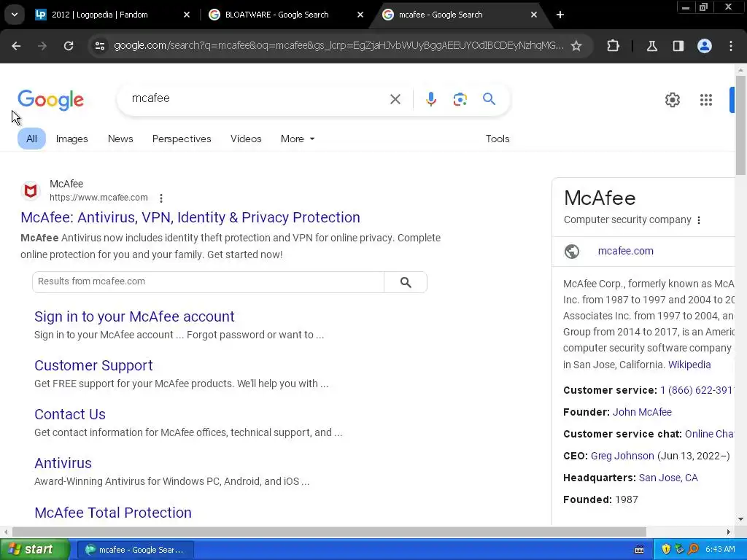
Task: Open McAfee Total Protection link
Action: (x=113, y=513)
